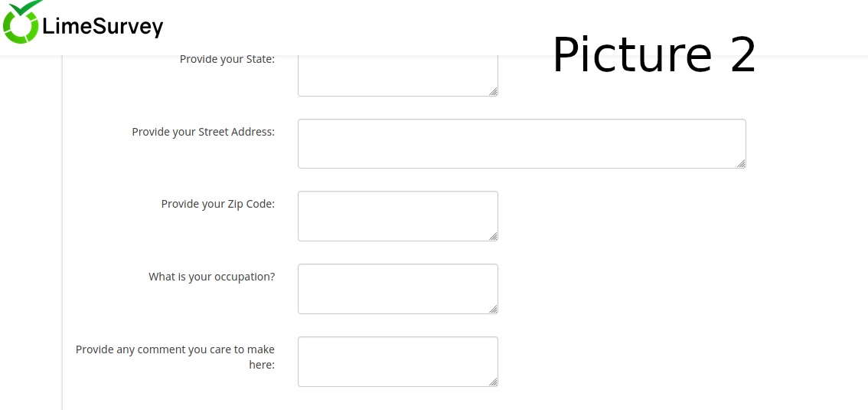
Task: Click the "Provide your Street Address:" label
Action: [x=203, y=132]
